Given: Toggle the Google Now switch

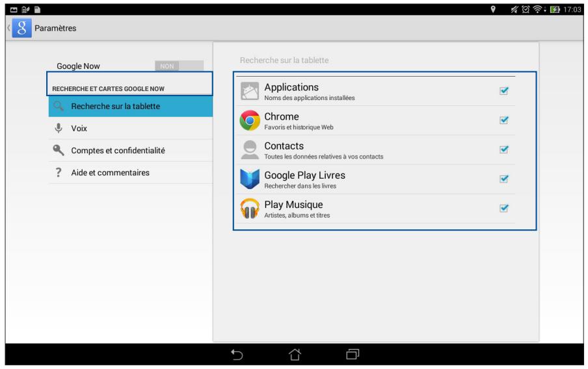Looking at the screenshot, I should pyautogui.click(x=179, y=66).
